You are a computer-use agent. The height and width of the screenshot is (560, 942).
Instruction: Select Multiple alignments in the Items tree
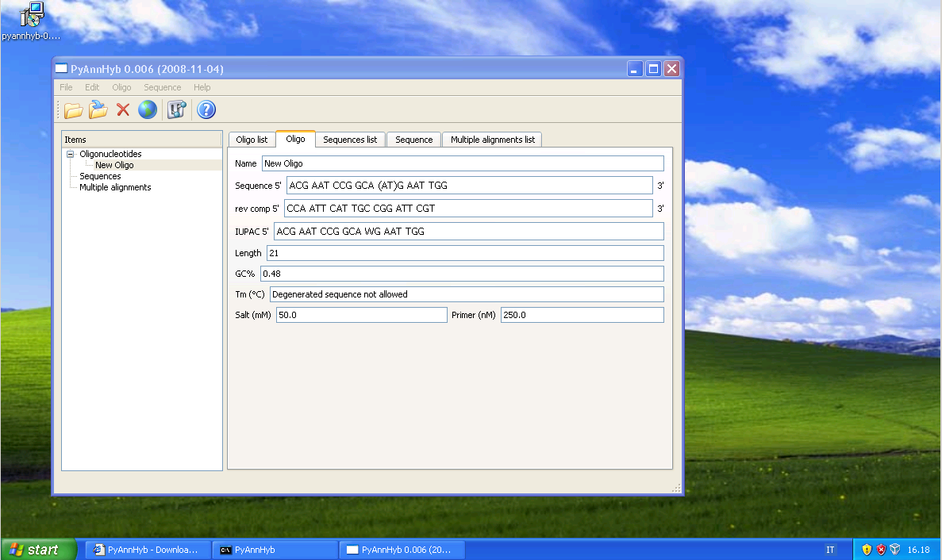[x=115, y=187]
